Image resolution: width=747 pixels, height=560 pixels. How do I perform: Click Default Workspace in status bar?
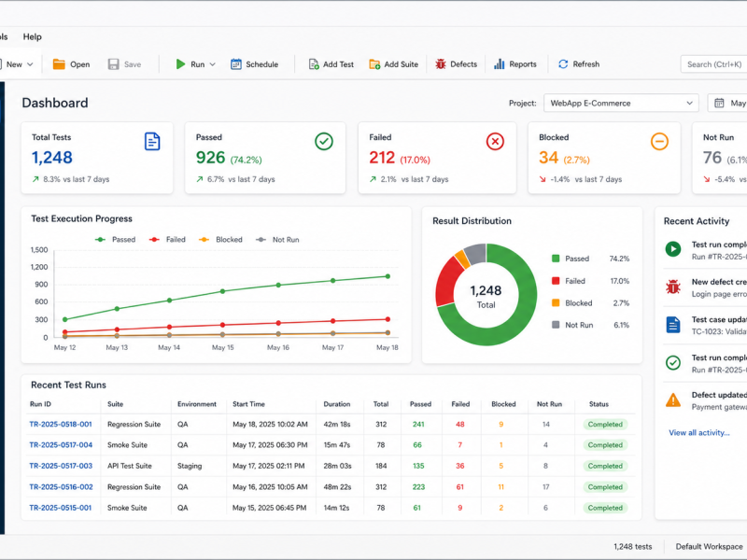point(709,547)
